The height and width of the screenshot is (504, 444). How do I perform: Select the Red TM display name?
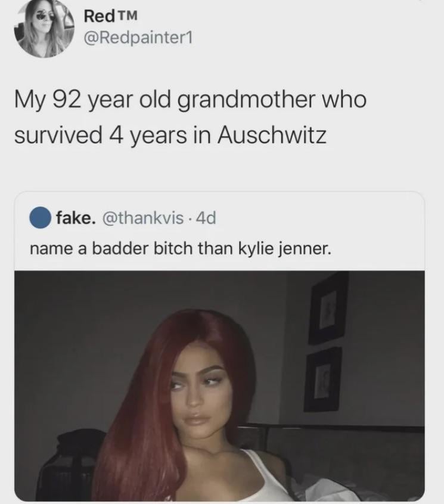(x=110, y=16)
